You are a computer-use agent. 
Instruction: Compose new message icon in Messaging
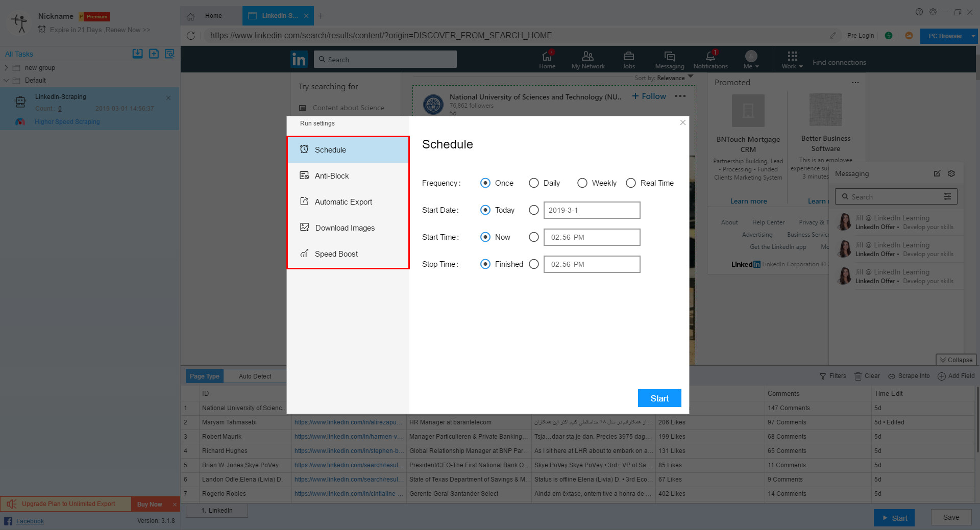pos(937,173)
